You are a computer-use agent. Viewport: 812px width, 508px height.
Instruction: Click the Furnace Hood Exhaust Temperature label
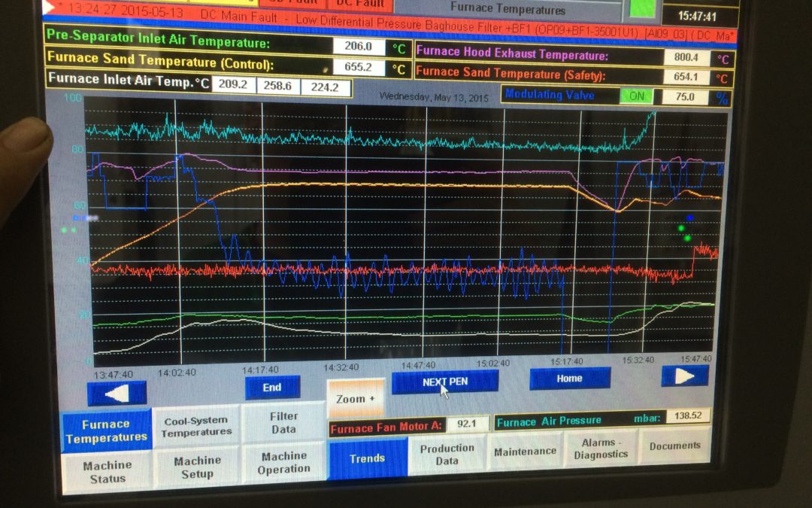[512, 53]
